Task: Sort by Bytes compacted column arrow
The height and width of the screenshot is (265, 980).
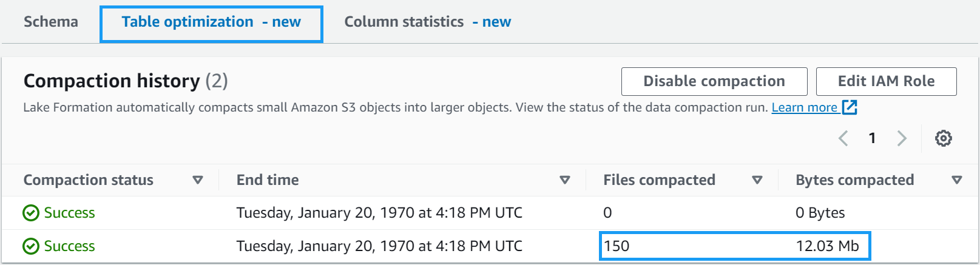Action: pyautogui.click(x=957, y=180)
